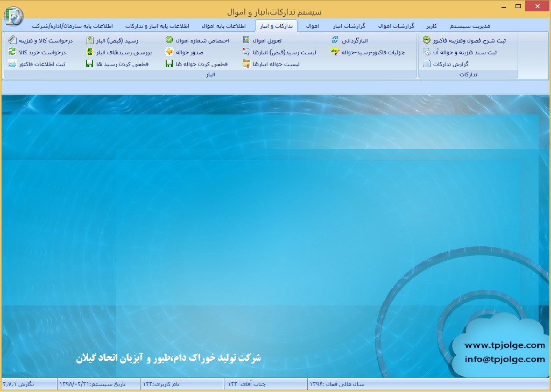The image size is (551, 392).
Task: Click the abc icon for جزئیات فاکتور-رسید-حواله
Action: [x=335, y=52]
